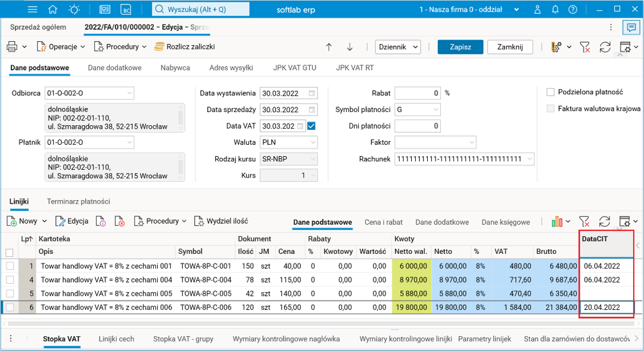Expand the Odbiorca combo box
Screen dimensions: 644x351
[x=129, y=94]
